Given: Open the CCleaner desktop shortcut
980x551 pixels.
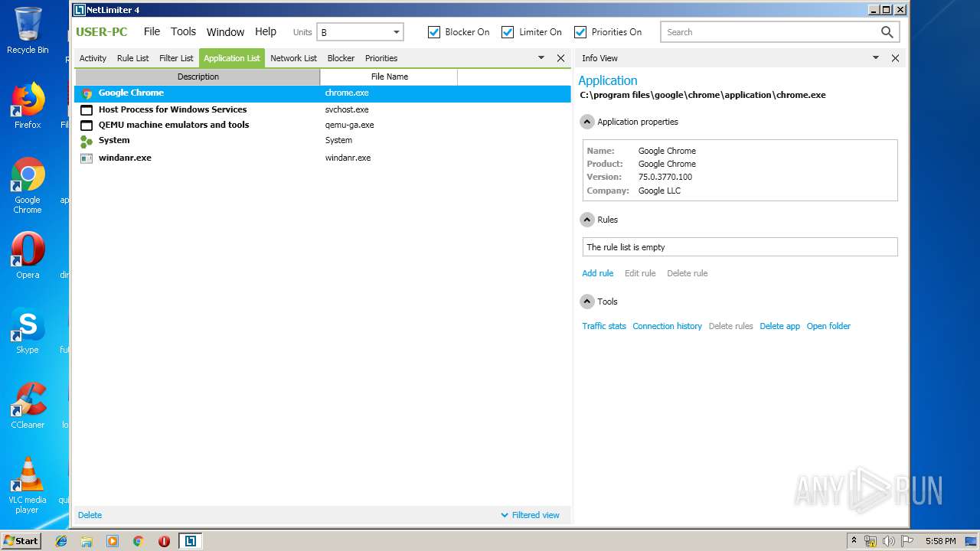Looking at the screenshot, I should (x=28, y=406).
